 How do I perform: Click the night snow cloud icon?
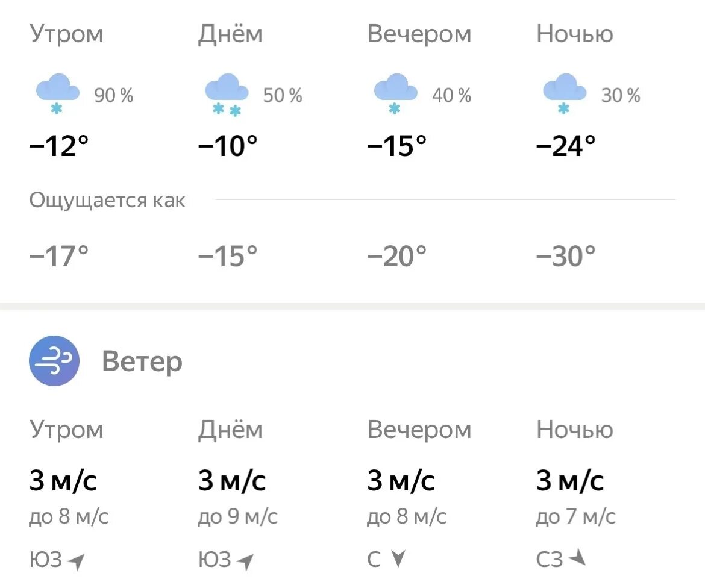pyautogui.click(x=565, y=93)
